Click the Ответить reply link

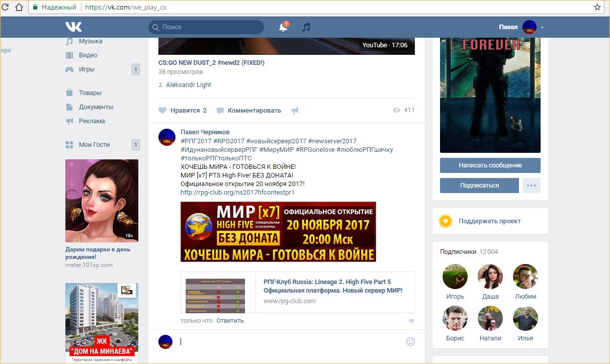(230, 321)
